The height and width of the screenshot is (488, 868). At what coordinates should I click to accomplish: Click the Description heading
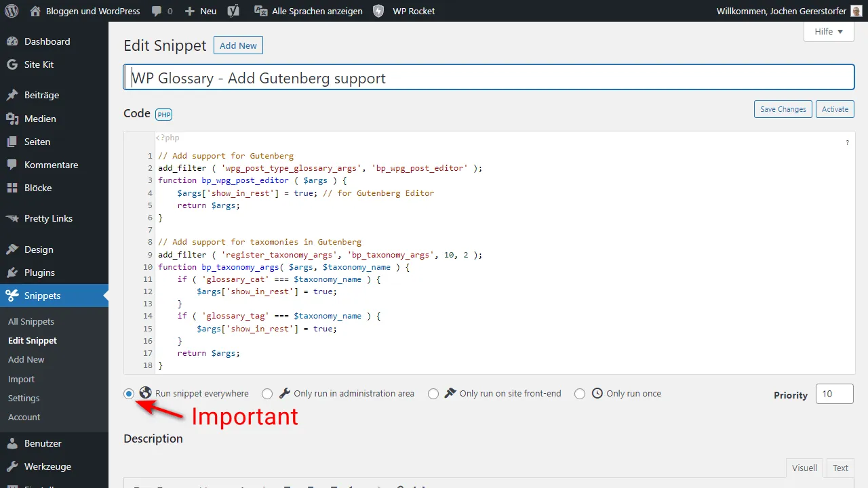point(153,439)
